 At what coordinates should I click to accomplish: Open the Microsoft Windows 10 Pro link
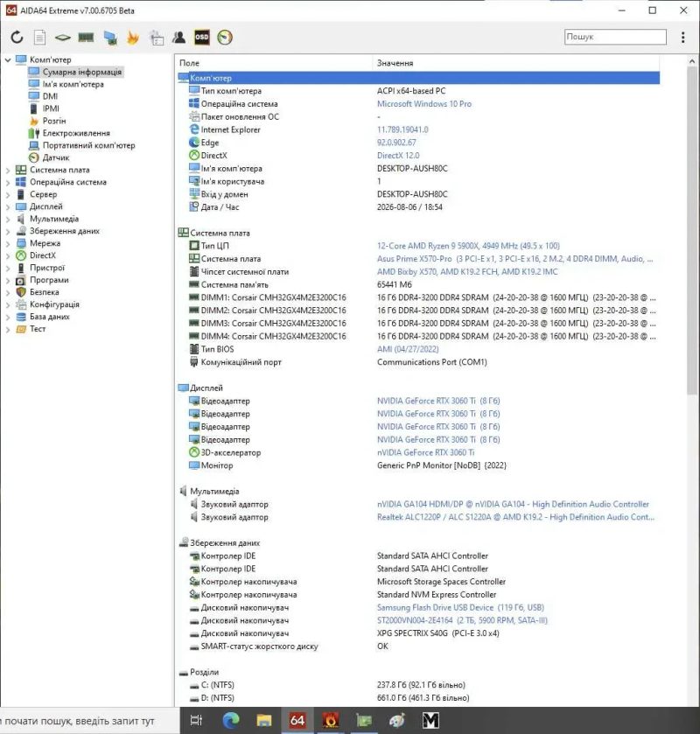(424, 104)
